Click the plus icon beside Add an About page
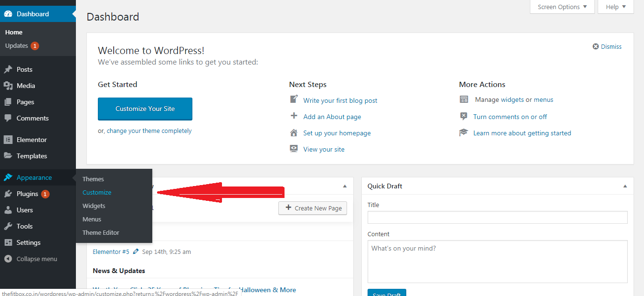Image resolution: width=644 pixels, height=296 pixels. click(x=294, y=116)
